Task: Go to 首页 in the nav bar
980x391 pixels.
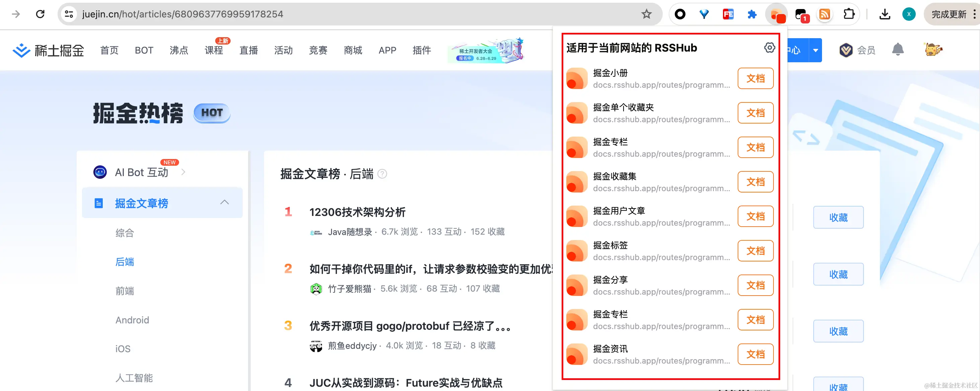Action: click(109, 50)
